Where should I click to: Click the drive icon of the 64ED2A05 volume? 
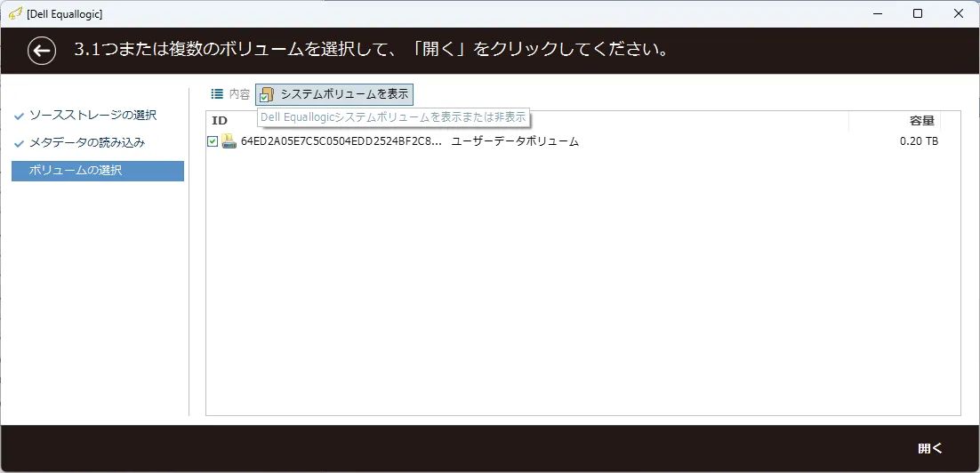pyautogui.click(x=229, y=141)
